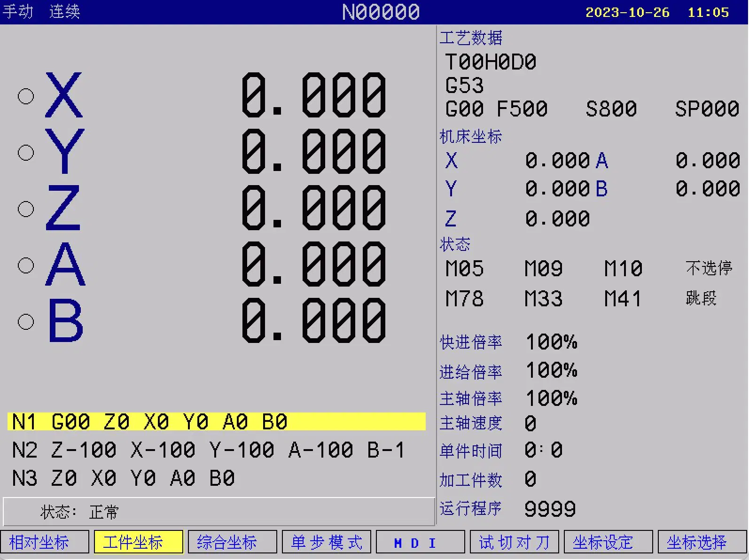This screenshot has width=749, height=560.
Task: Select the Z axis radio indicator
Action: [x=26, y=209]
